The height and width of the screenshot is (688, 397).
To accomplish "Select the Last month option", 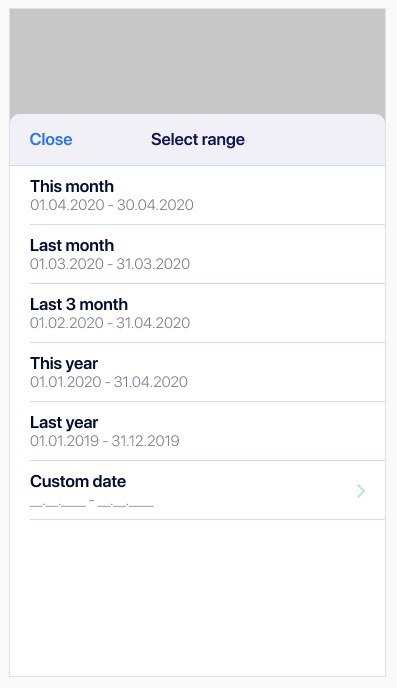I will 197,254.
